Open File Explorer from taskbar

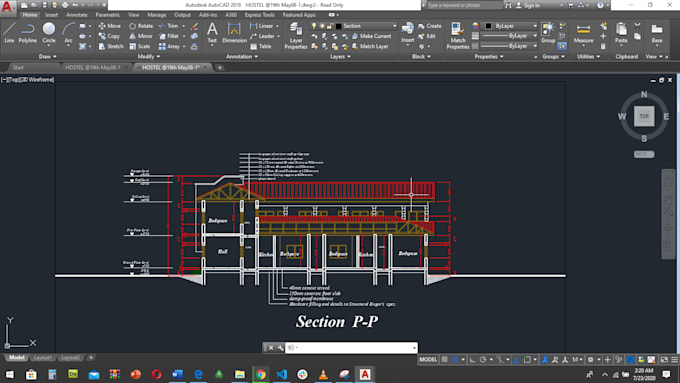[239, 374]
